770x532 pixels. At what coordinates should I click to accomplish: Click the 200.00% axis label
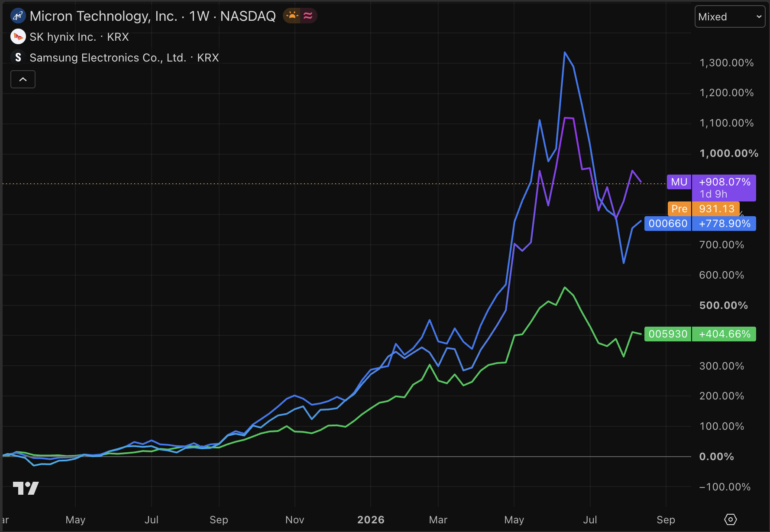721,396
